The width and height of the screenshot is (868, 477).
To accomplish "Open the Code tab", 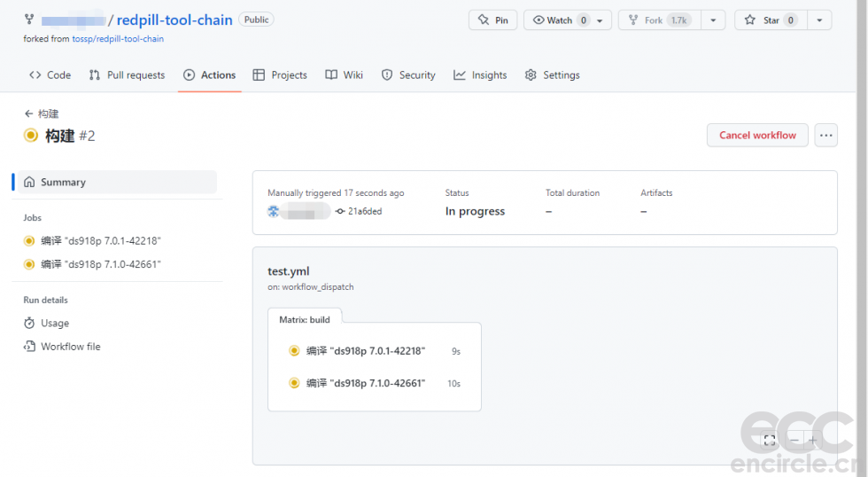I will pyautogui.click(x=50, y=74).
